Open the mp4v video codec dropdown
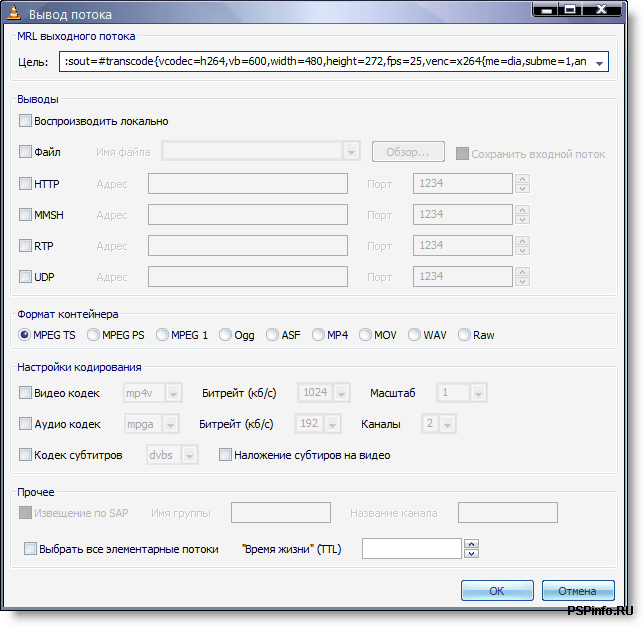The image size is (644, 627). (173, 393)
